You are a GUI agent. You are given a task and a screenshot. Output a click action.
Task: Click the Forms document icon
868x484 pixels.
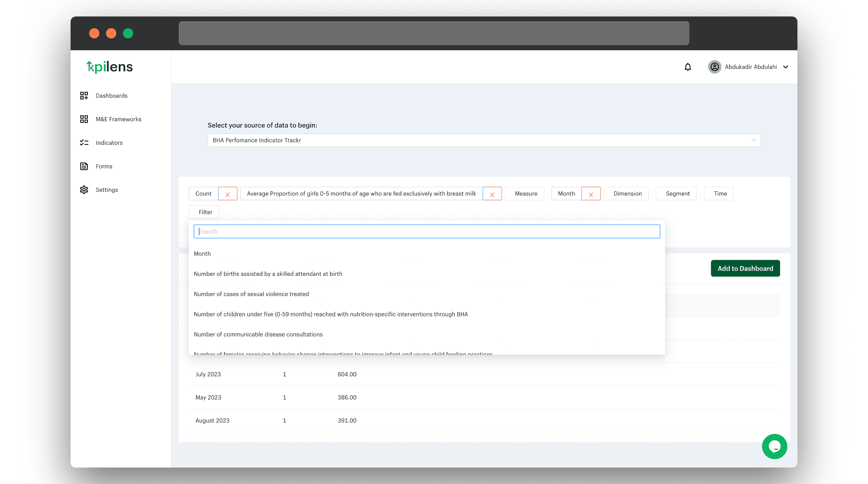84,166
